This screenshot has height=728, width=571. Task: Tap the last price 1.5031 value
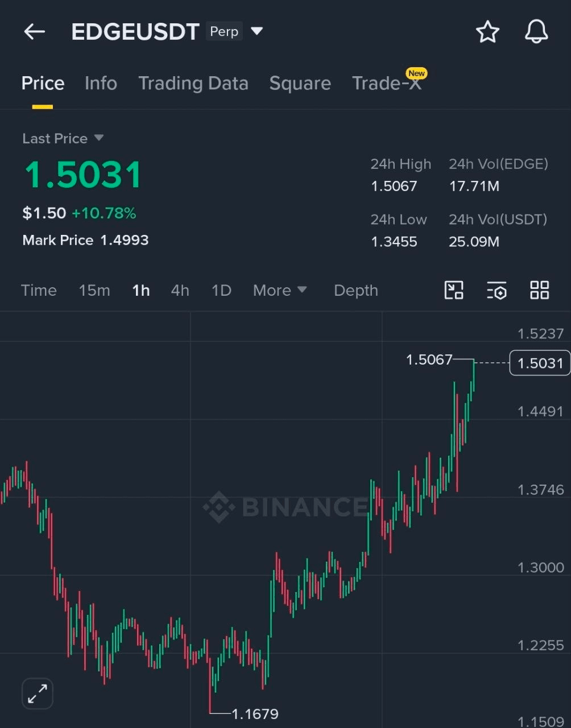pos(83,175)
